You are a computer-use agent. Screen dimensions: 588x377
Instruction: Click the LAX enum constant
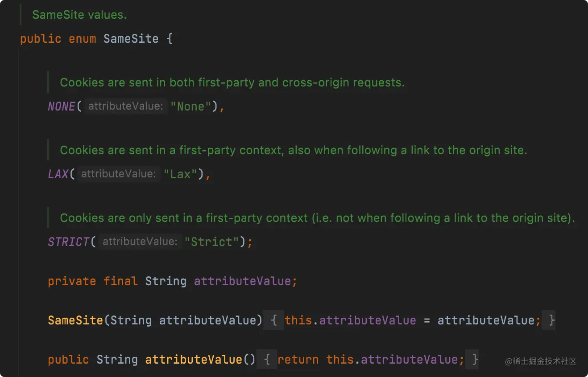58,174
